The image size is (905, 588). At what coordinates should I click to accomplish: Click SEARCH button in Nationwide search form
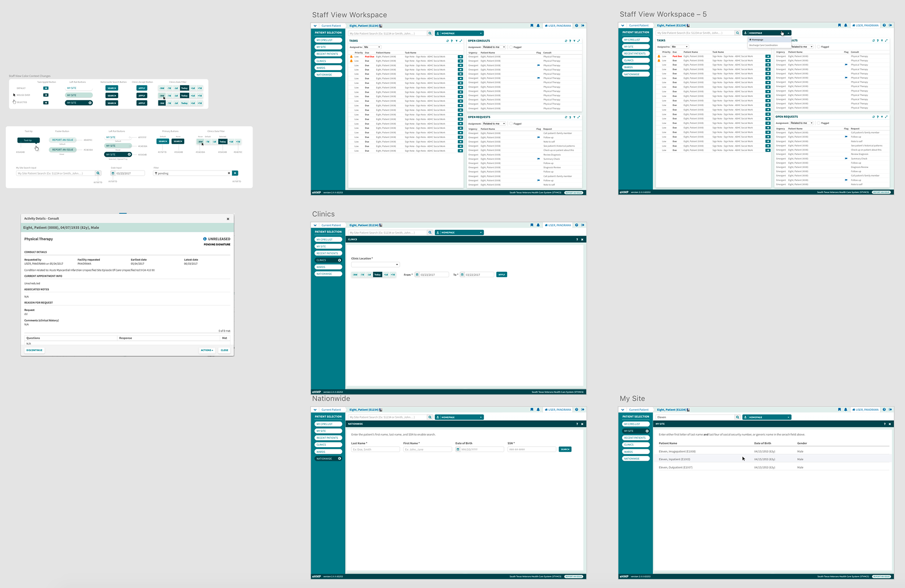click(x=565, y=449)
